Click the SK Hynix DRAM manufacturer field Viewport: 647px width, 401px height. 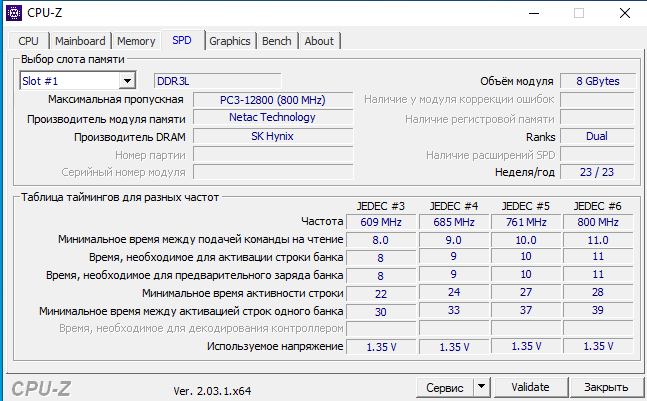point(273,137)
